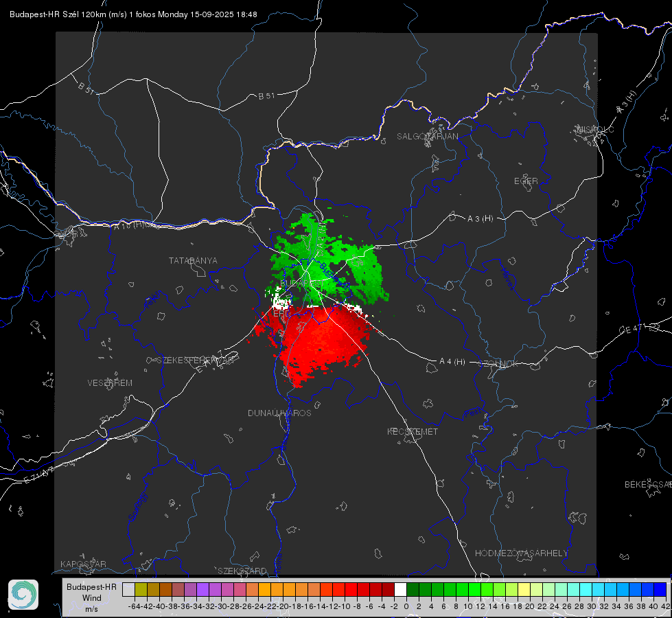Click the blue 'Somogy' county label

(137, 507)
